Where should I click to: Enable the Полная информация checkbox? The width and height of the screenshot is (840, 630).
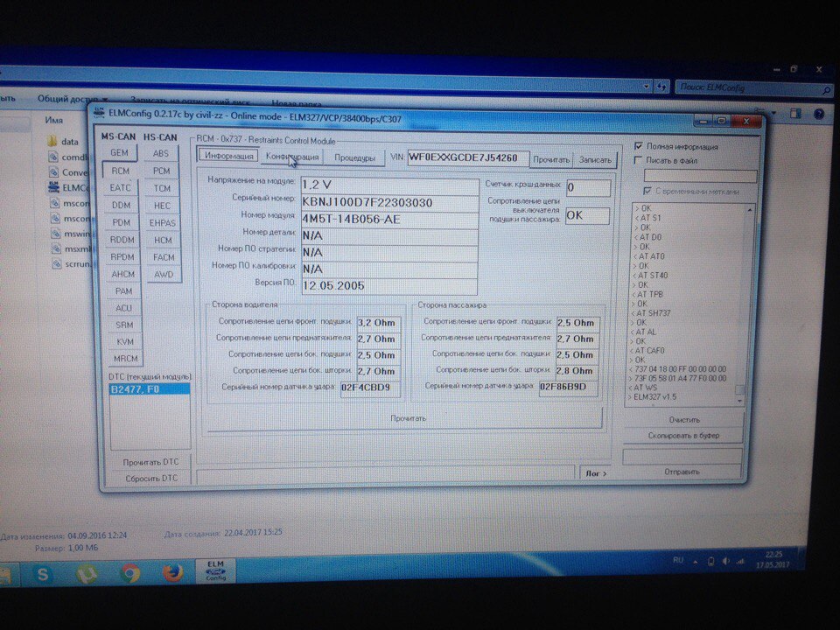tap(639, 146)
